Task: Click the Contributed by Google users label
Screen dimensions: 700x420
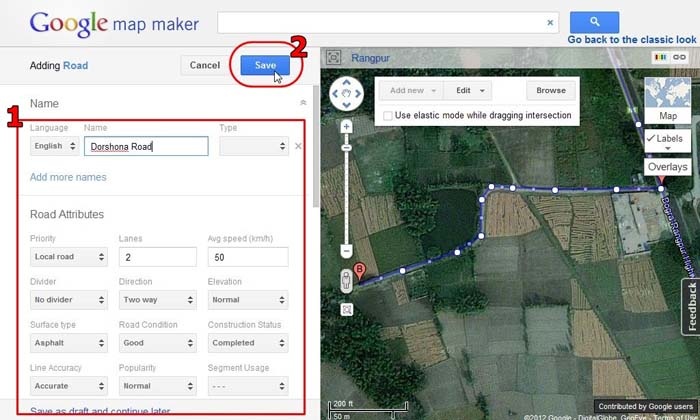Action: [646, 407]
